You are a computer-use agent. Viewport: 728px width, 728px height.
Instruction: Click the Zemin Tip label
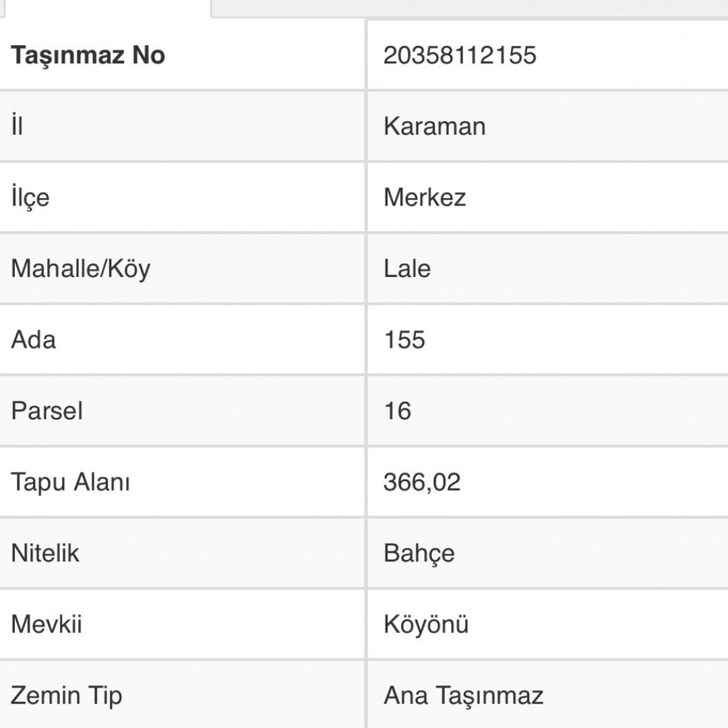(x=67, y=696)
